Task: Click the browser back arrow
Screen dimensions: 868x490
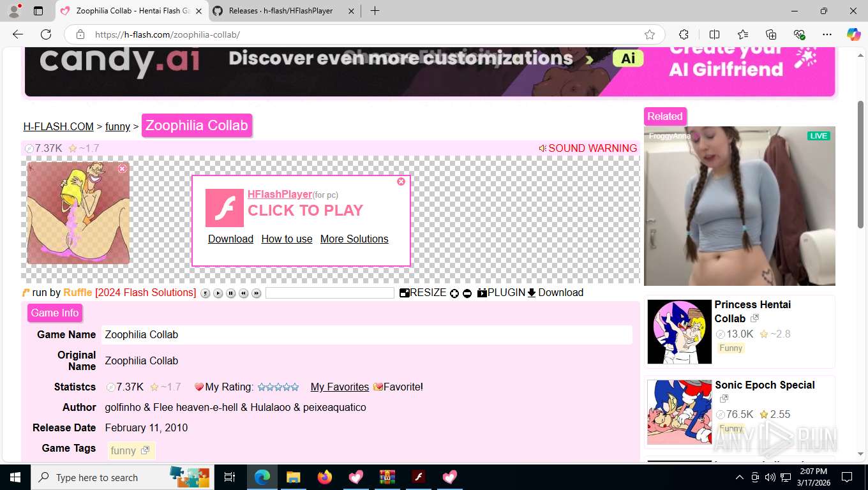Action: click(x=18, y=34)
